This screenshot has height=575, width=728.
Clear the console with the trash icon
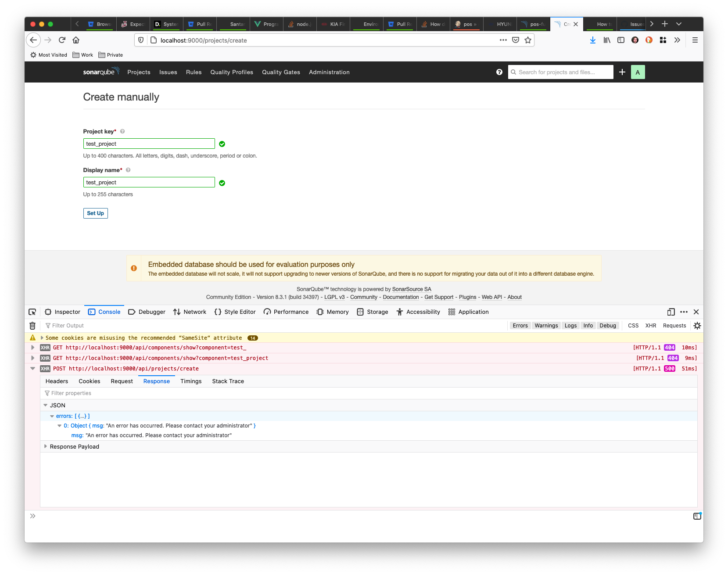(x=32, y=326)
